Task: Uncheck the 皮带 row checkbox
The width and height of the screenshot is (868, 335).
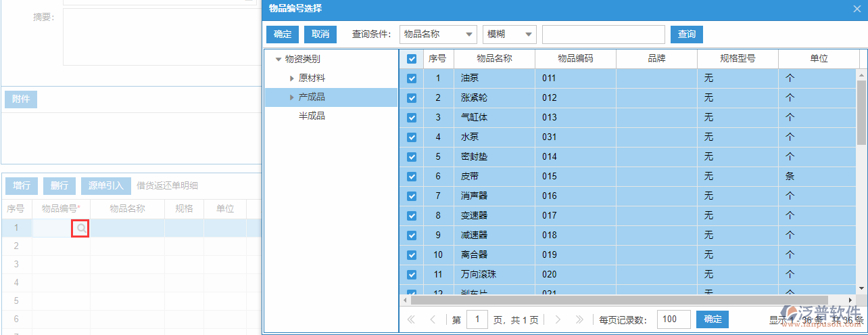Action: 412,177
